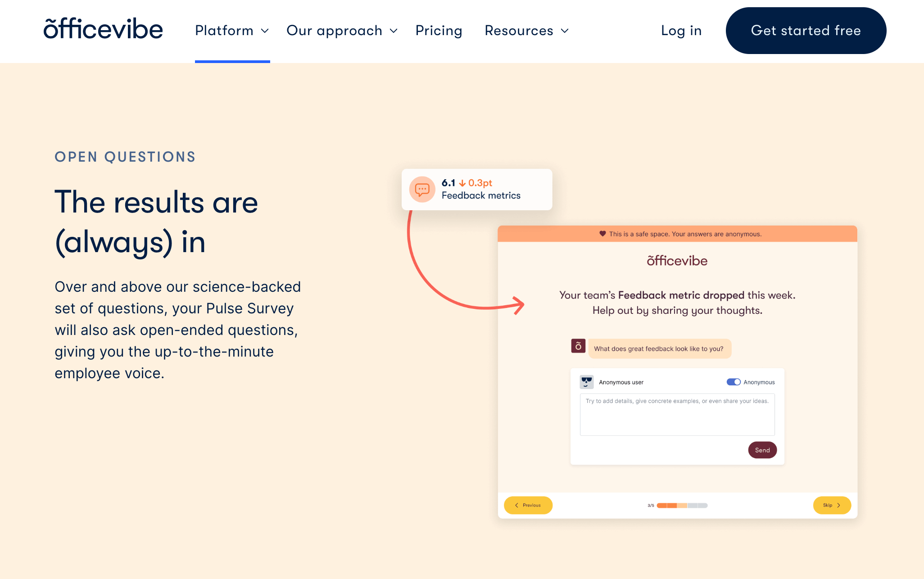Click the Log in link
This screenshot has width=924, height=579.
click(681, 31)
